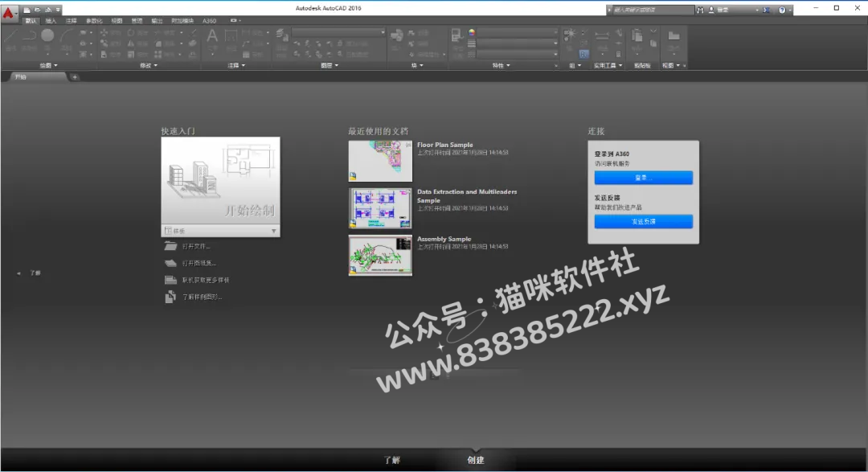This screenshot has height=472, width=868.
Task: Click the Insert block icon
Action: pyautogui.click(x=396, y=36)
